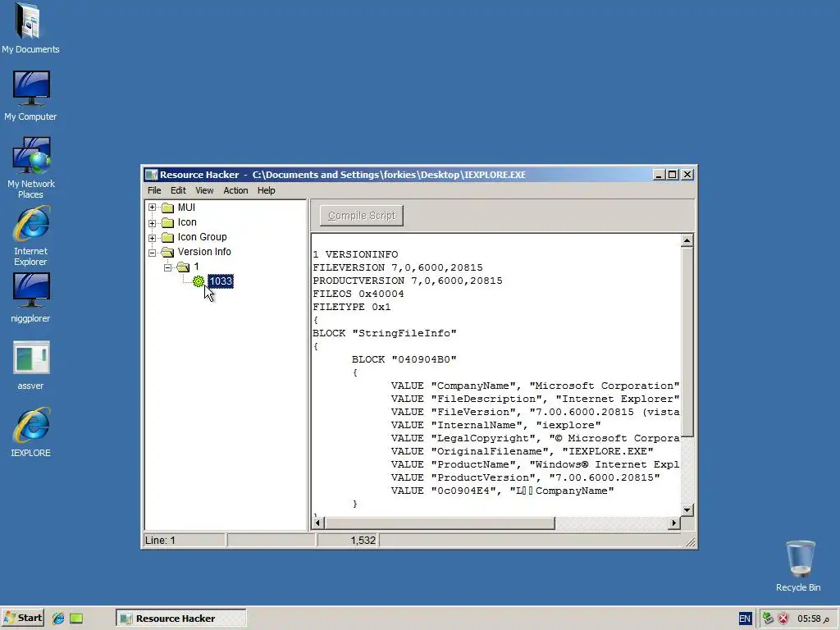The height and width of the screenshot is (630, 840).
Task: Click the "FILEOS 0x40004" line
Action: pyautogui.click(x=358, y=294)
